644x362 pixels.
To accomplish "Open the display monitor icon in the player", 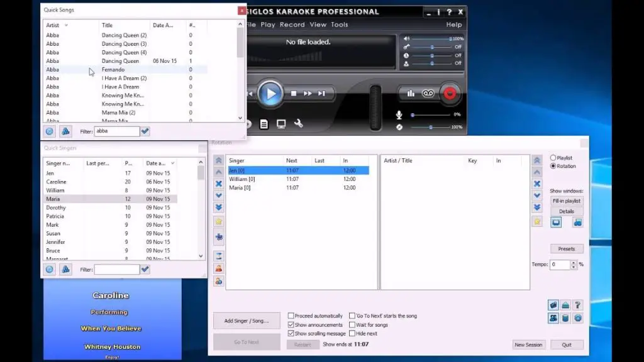I will coord(281,124).
